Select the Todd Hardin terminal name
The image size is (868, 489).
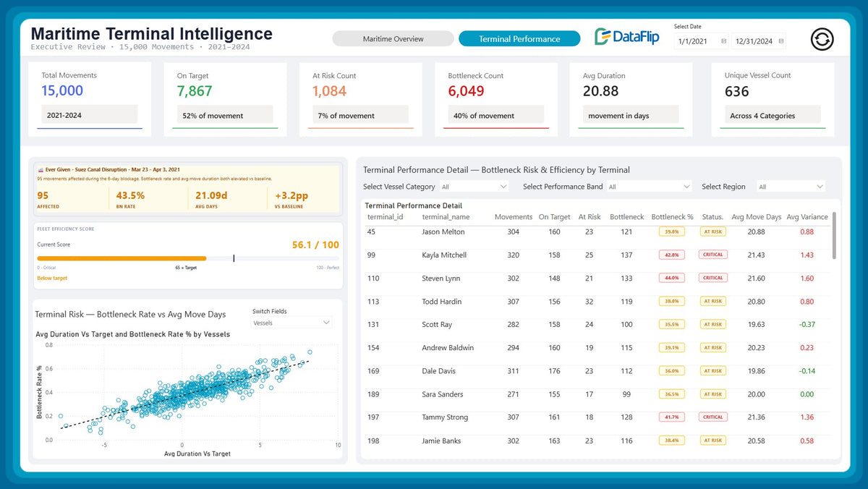click(441, 302)
